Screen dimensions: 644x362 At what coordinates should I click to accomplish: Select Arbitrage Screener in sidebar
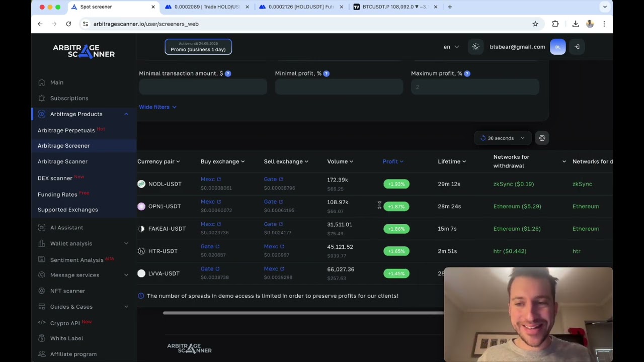click(63, 146)
